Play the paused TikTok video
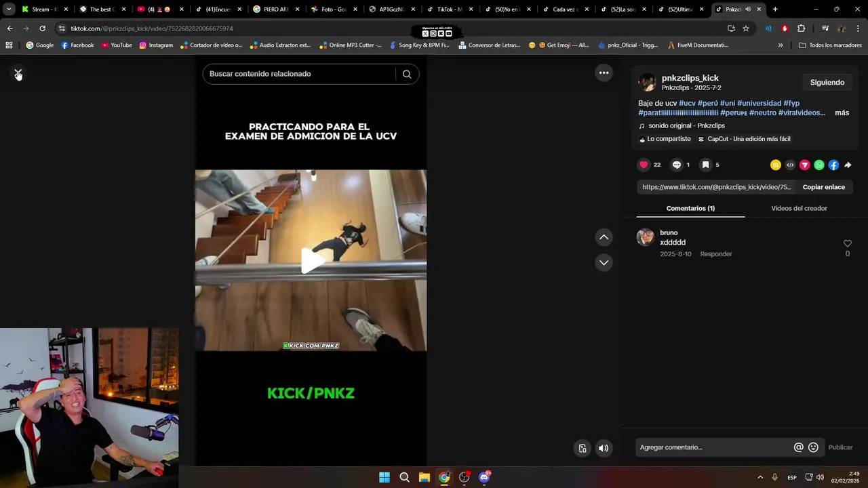Image resolution: width=868 pixels, height=488 pixels. click(x=311, y=261)
